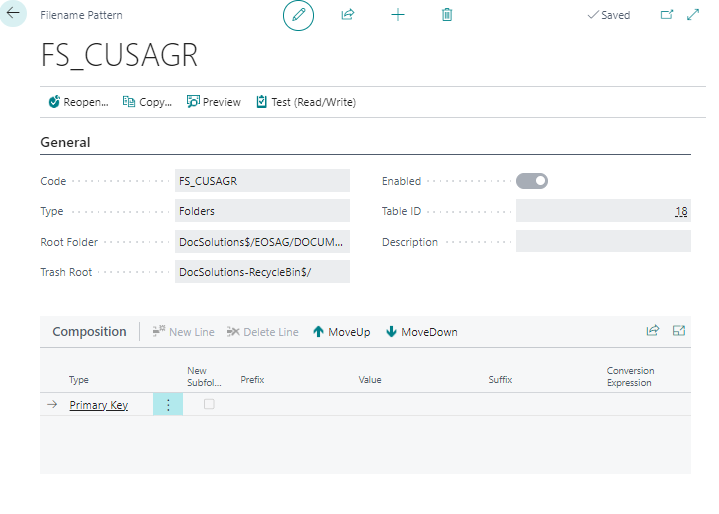Image resolution: width=719 pixels, height=514 pixels.
Task: Check the New Subfolder checkbox
Action: (209, 404)
